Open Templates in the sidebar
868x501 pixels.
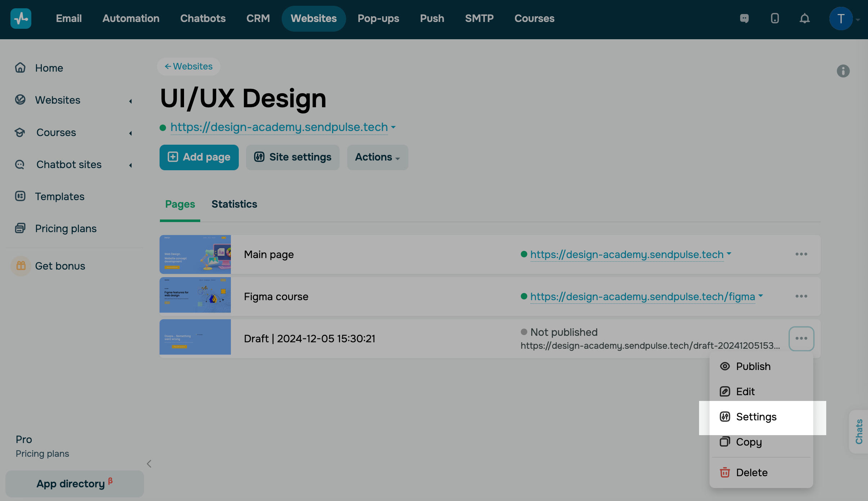tap(59, 197)
